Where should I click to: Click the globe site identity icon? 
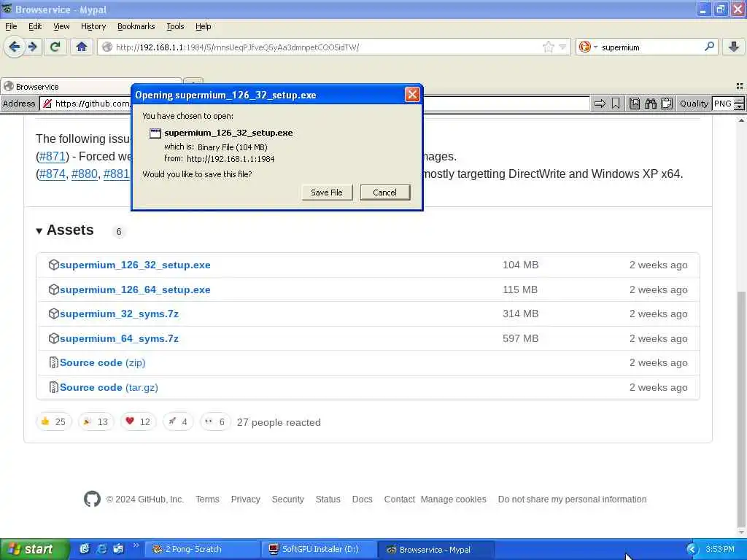(107, 47)
